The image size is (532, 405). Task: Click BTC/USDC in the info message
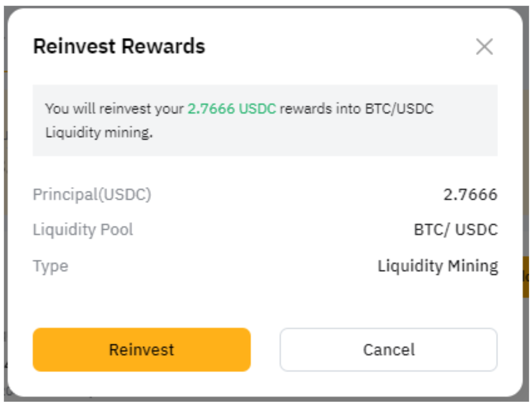click(399, 109)
